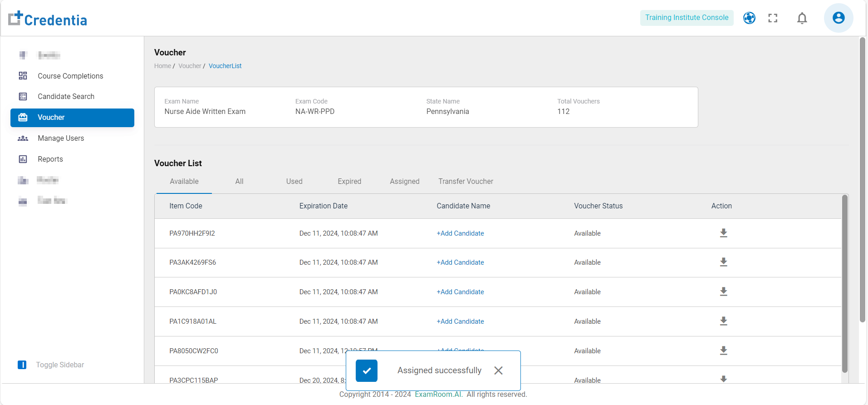Click expiration date of PA3AK4269FS6
Screen dimensions: 868x405
(338, 262)
